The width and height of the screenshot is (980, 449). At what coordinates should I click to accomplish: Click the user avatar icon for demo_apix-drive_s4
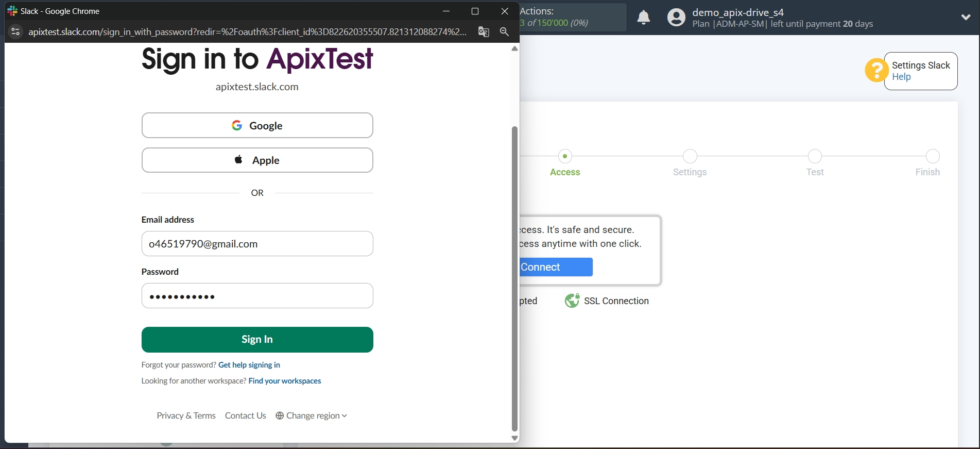pos(676,18)
